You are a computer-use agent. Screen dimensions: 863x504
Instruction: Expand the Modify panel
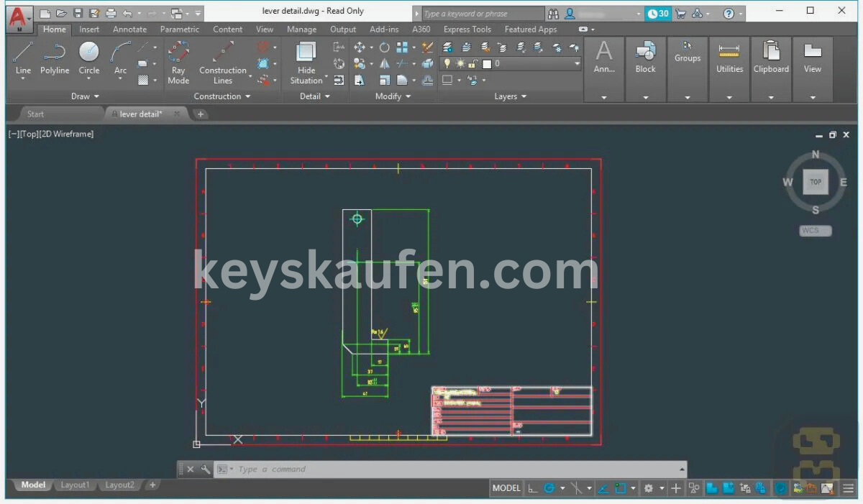click(393, 96)
